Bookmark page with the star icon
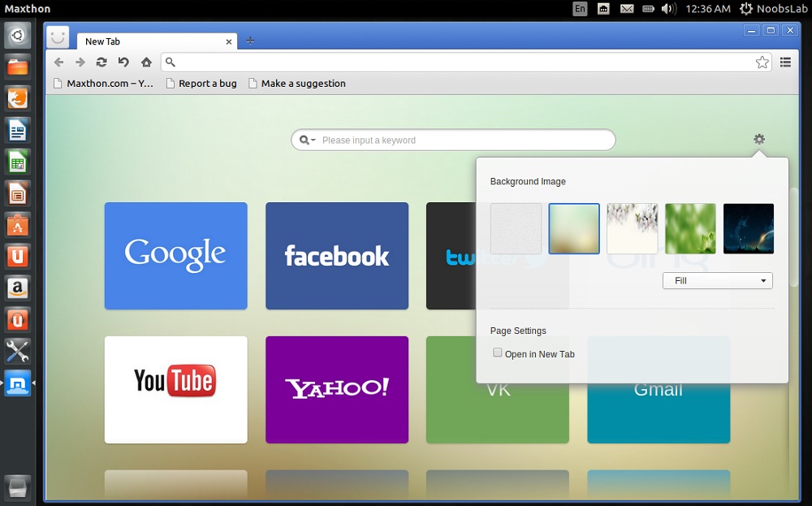The image size is (812, 506). tap(762, 63)
